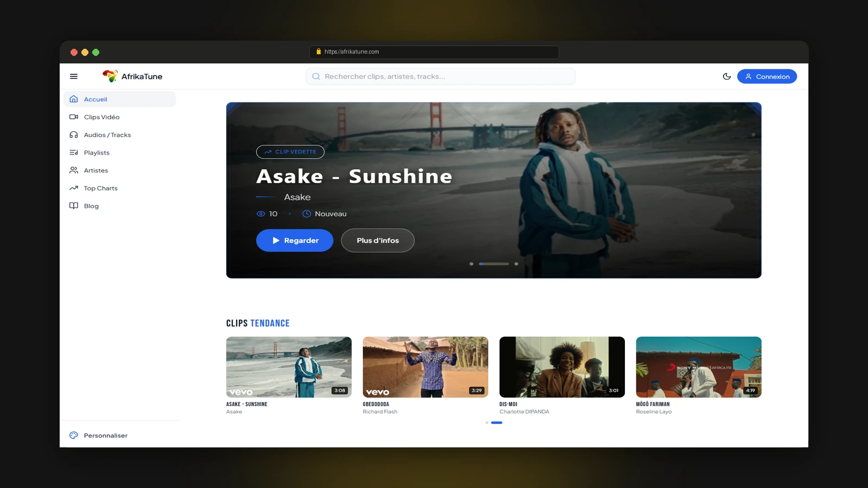Click the Connexion button

click(x=767, y=76)
